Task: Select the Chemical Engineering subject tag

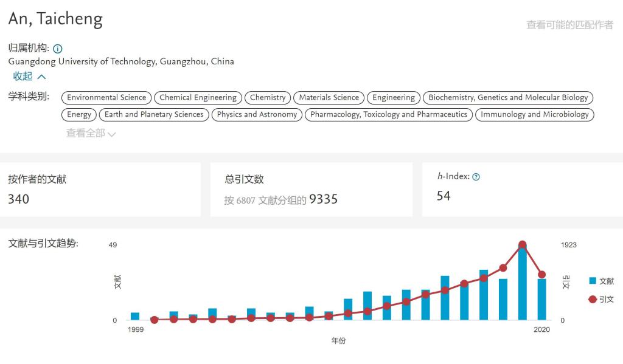Action: [198, 97]
